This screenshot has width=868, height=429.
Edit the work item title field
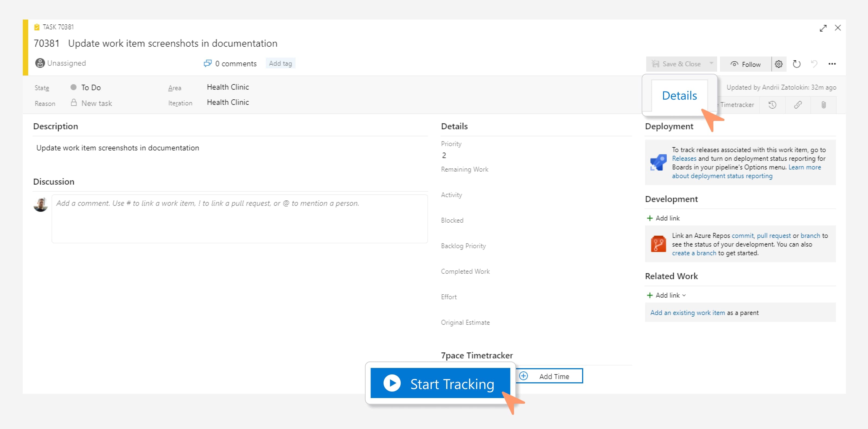point(173,43)
